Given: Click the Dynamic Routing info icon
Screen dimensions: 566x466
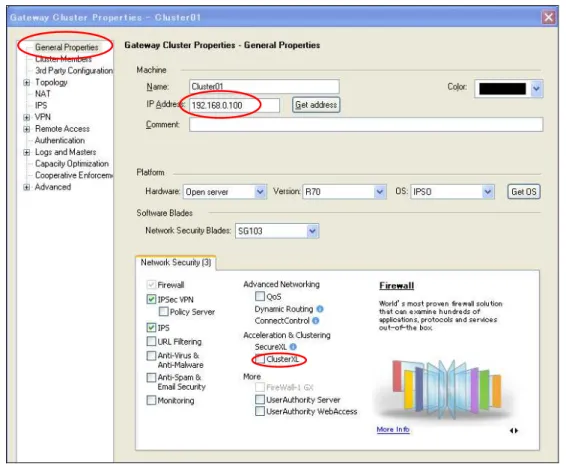Looking at the screenshot, I should coord(320,309).
